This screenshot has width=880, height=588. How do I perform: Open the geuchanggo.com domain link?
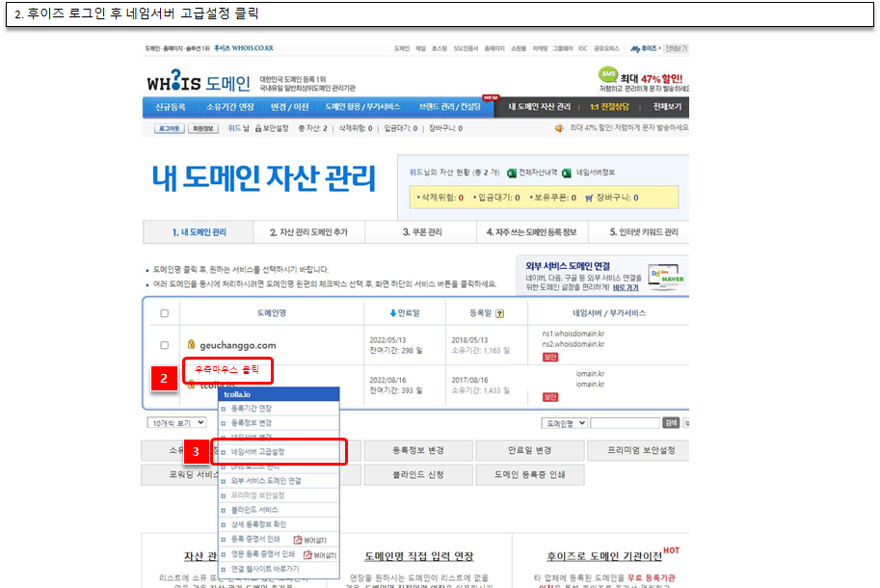click(x=238, y=345)
